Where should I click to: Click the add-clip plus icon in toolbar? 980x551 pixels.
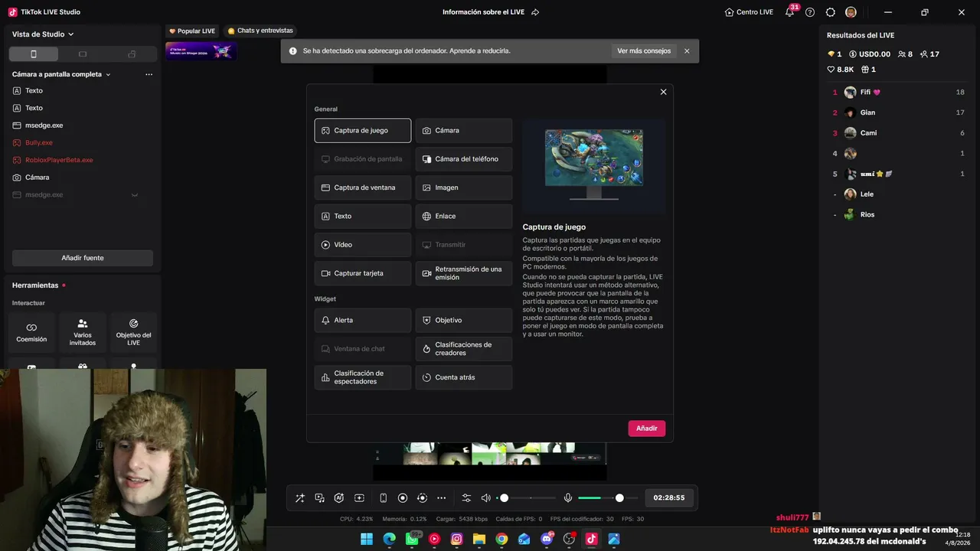coord(359,498)
